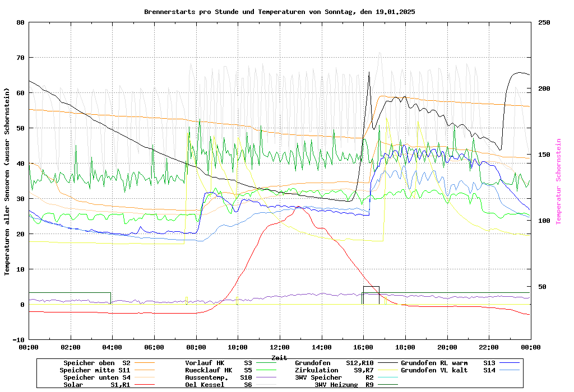Click the Grundofen RL warm S13 legend entry

coord(448,363)
